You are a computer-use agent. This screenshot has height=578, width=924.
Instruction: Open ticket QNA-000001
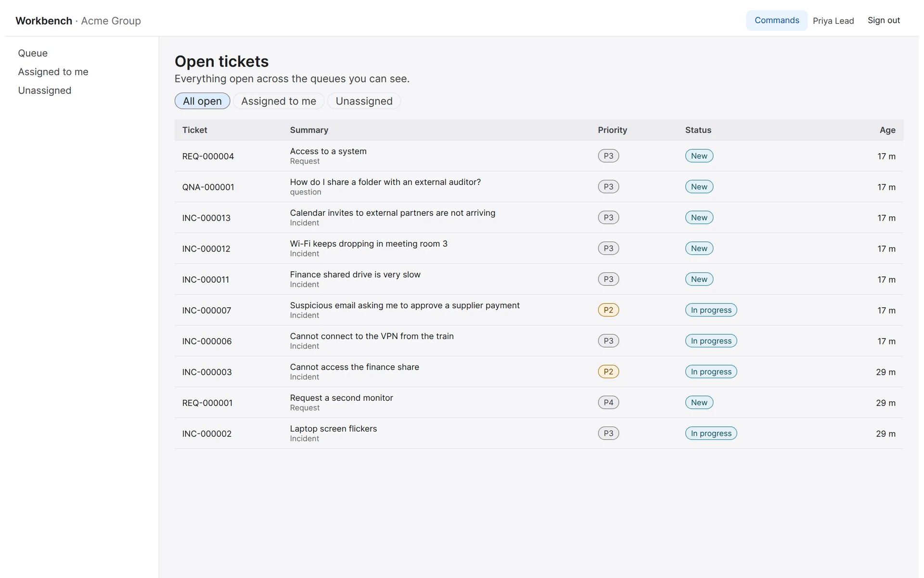click(208, 187)
